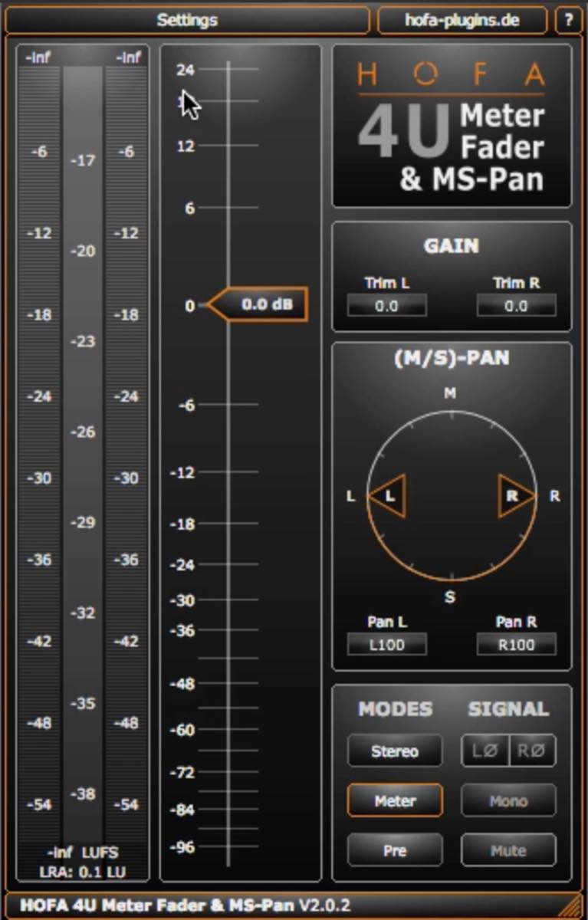Click the 24 mark on fader scale

[x=186, y=70]
